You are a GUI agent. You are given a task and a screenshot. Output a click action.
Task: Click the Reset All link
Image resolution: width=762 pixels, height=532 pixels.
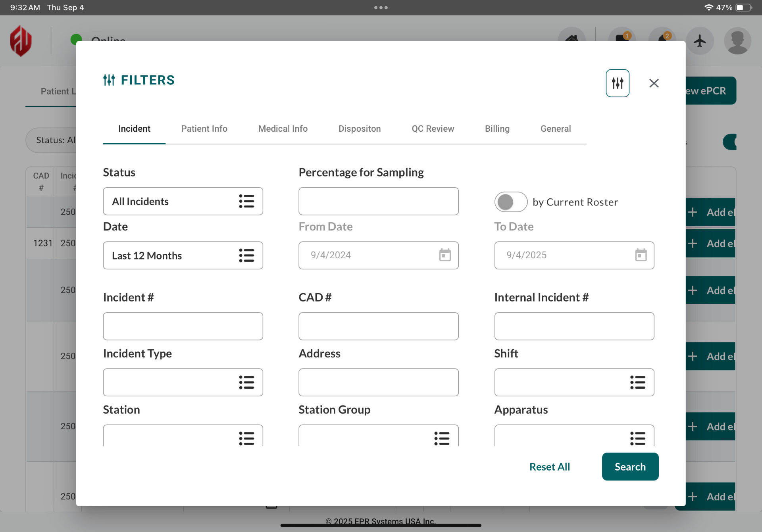coord(549,467)
